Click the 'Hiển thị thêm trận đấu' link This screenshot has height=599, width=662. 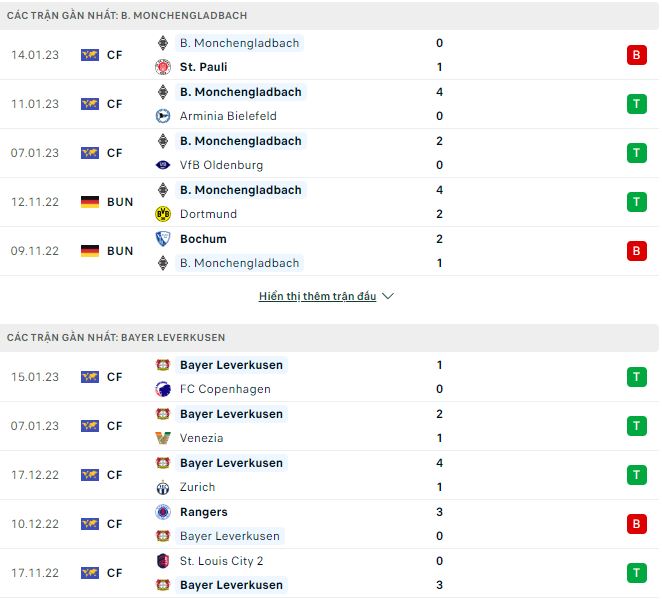point(317,297)
